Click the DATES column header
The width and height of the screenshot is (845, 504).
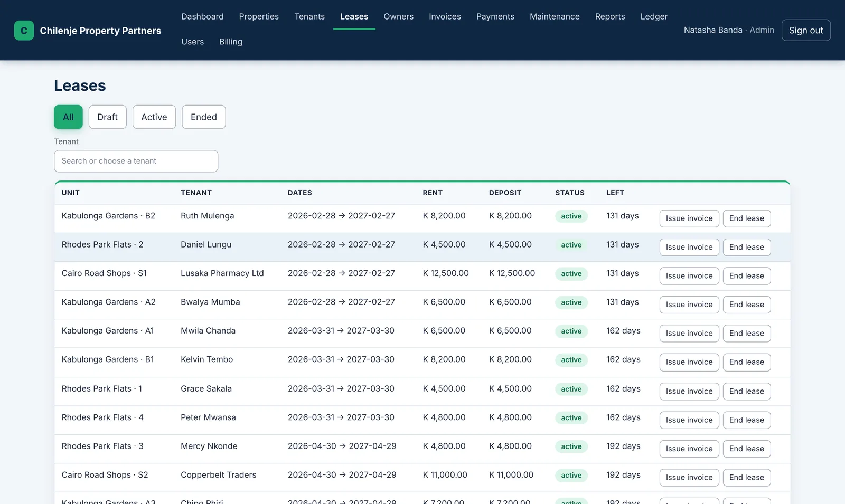tap(299, 193)
